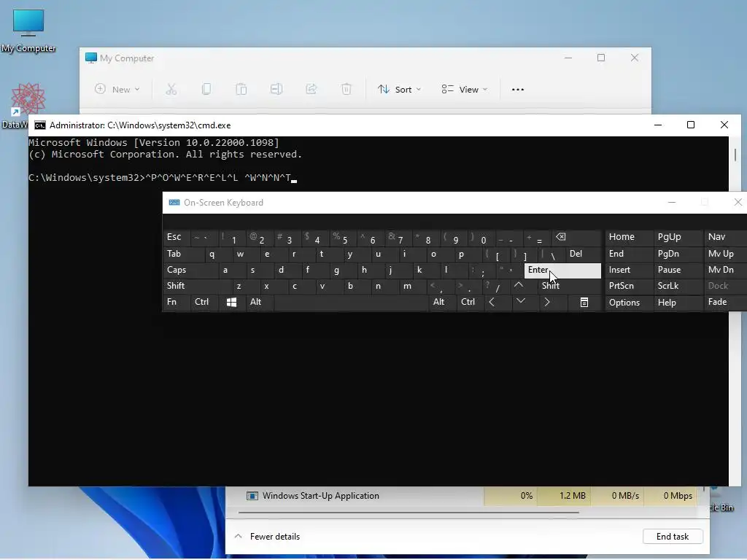Toggle the left Alt key on keyboard
The height and width of the screenshot is (560, 747).
[260, 302]
